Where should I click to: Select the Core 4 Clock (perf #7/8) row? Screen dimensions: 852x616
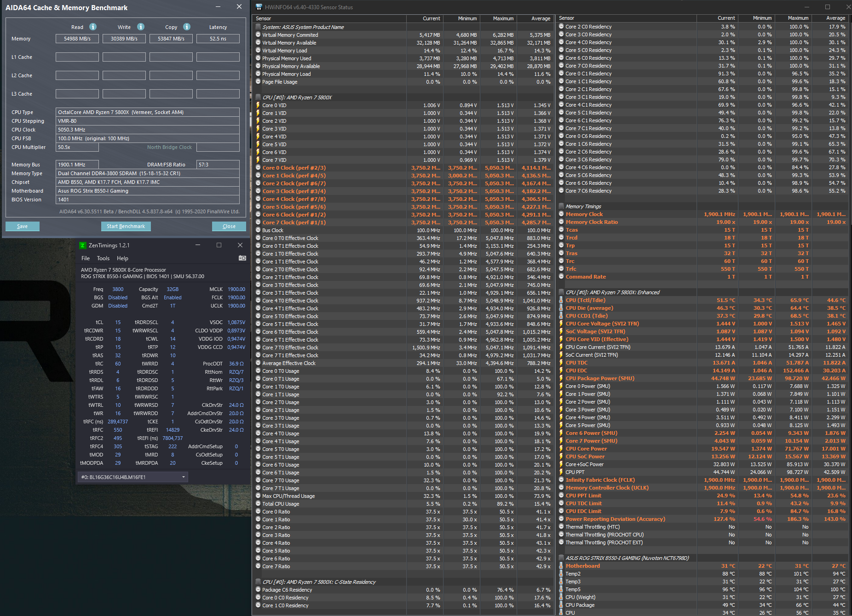tap(403, 199)
